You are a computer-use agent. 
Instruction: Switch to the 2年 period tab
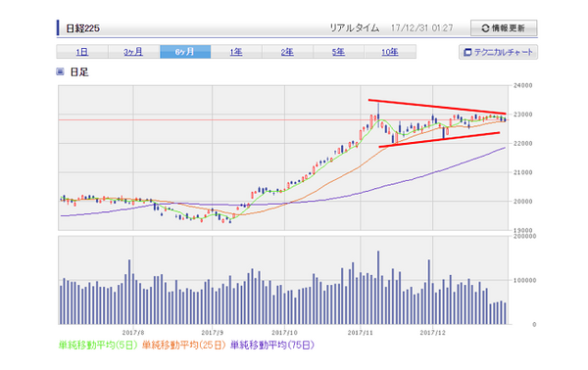pyautogui.click(x=287, y=52)
